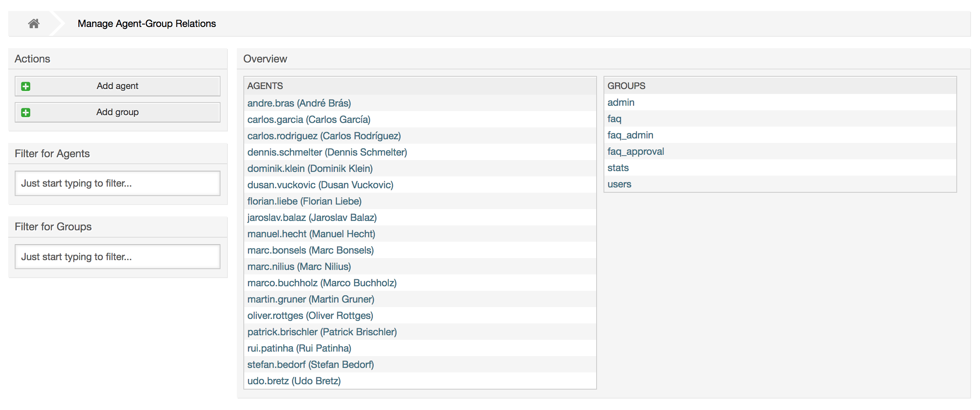Click the green plus icon on Add group

tap(25, 112)
